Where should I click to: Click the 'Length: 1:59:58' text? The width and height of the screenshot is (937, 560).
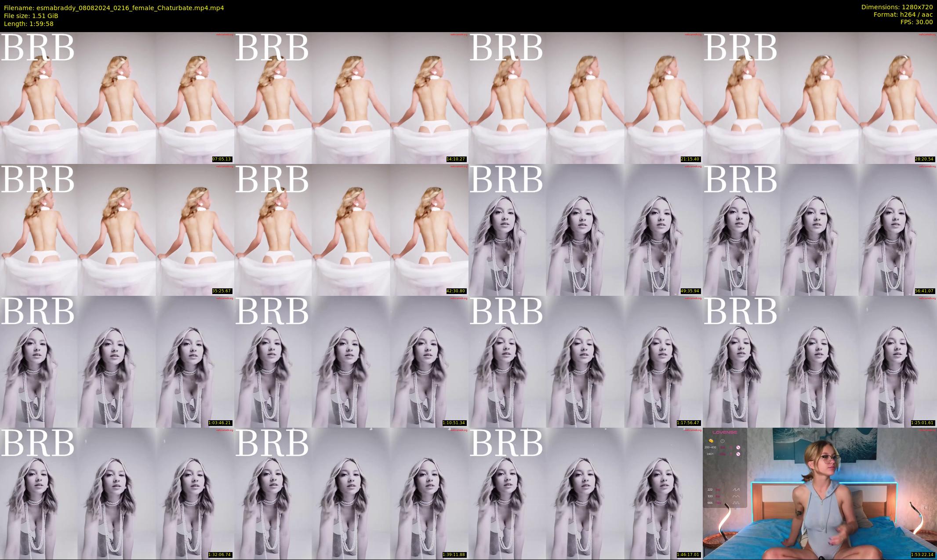tap(29, 24)
